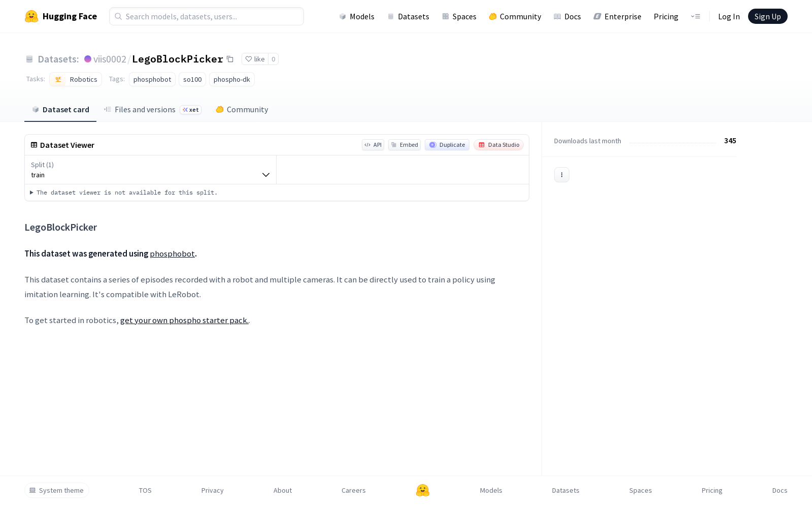Click the phosphobot tag
This screenshot has height=508, width=812.
pos(152,79)
